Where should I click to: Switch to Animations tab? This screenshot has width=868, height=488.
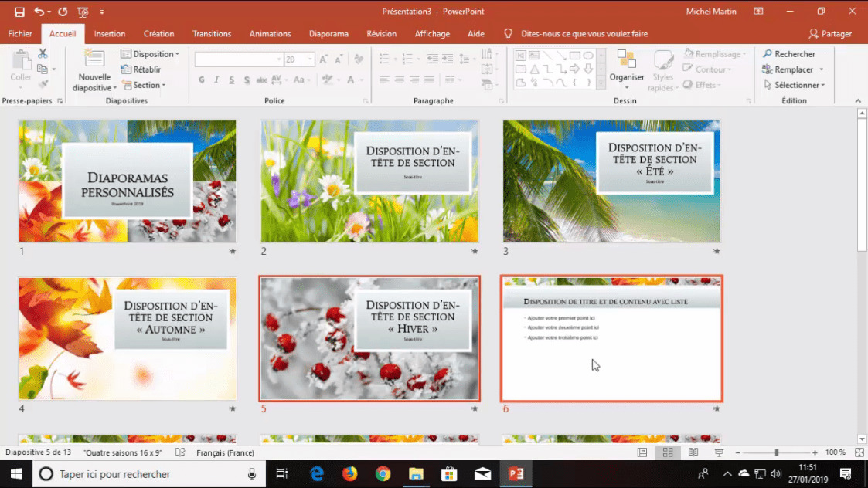click(x=271, y=34)
